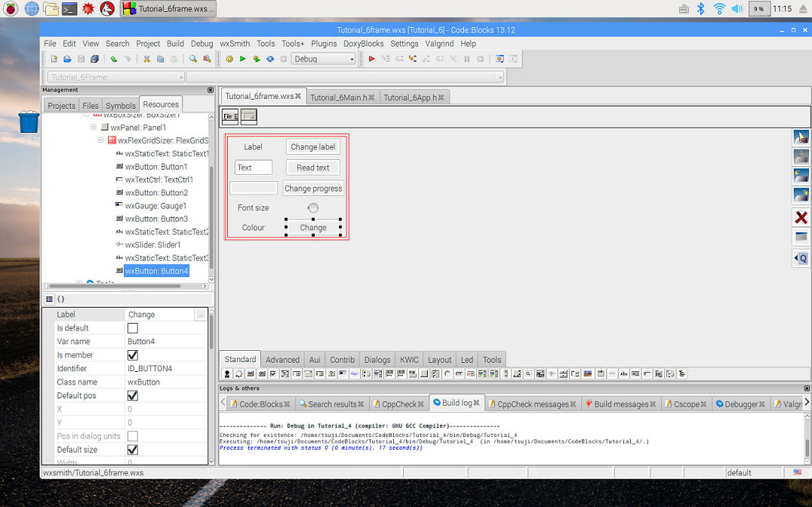Switch to the Tutorial_6Main.h editor tab
The width and height of the screenshot is (812, 507).
[343, 97]
